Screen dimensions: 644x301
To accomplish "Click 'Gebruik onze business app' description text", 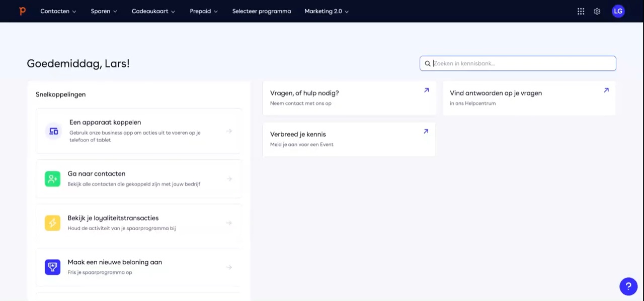I will [135, 136].
